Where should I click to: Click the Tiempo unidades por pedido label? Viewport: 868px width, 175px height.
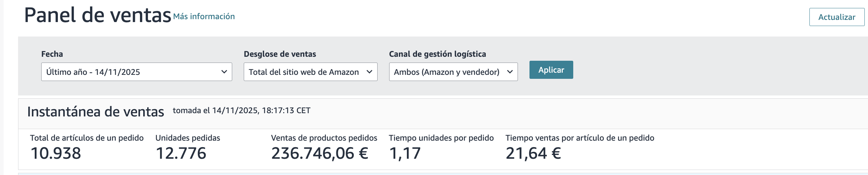click(x=441, y=138)
